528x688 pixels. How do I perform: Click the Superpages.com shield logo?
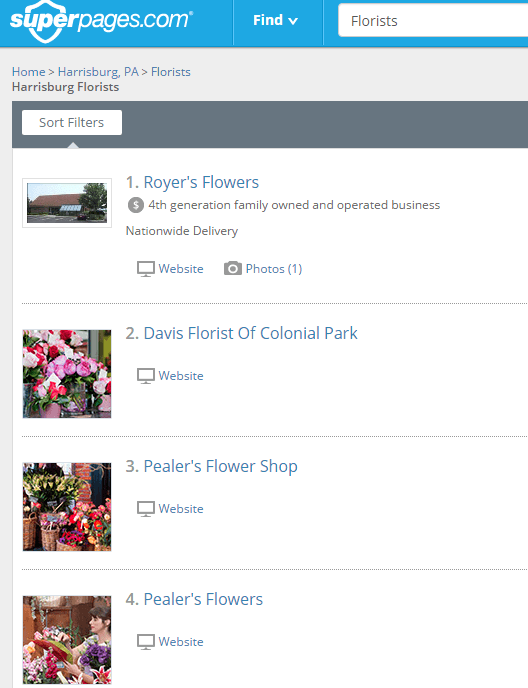click(x=101, y=20)
